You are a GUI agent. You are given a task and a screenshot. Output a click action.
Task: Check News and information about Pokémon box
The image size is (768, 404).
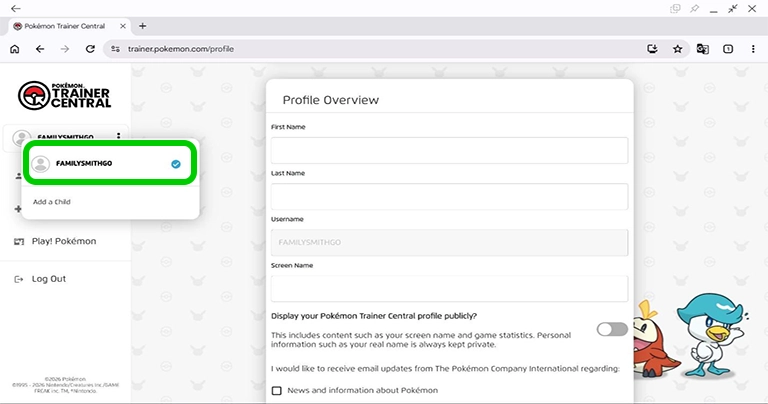277,390
